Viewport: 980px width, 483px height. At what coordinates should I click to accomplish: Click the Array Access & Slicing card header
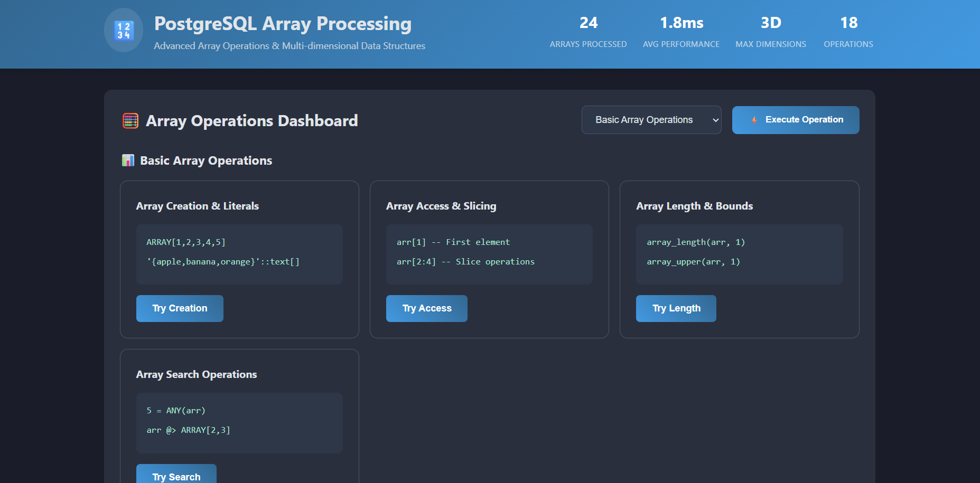pyautogui.click(x=441, y=206)
